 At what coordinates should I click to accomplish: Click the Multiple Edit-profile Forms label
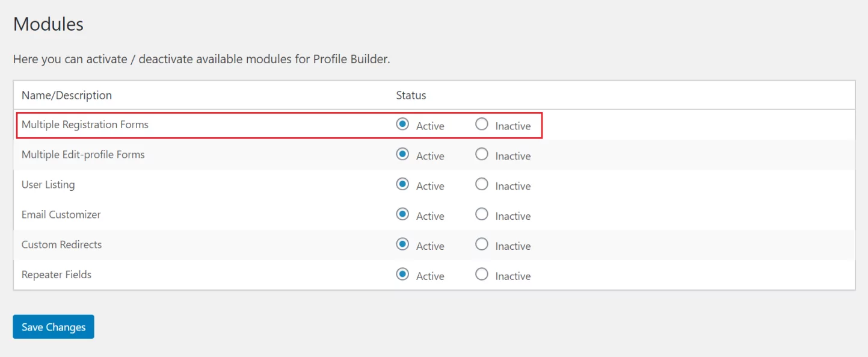tap(83, 155)
